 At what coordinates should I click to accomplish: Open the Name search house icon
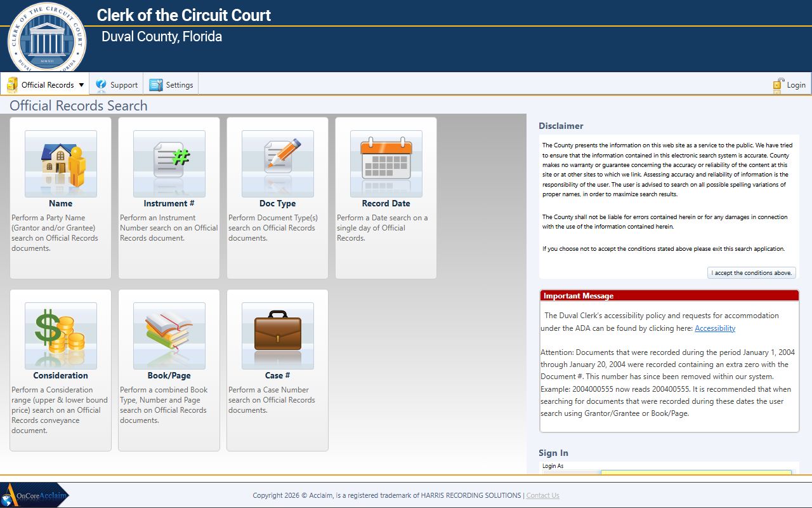61,164
